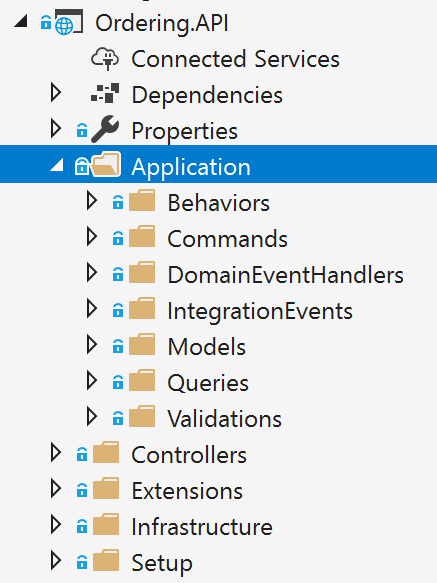The width and height of the screenshot is (437, 583).
Task: Select the Behaviors folder name
Action: pos(219,203)
